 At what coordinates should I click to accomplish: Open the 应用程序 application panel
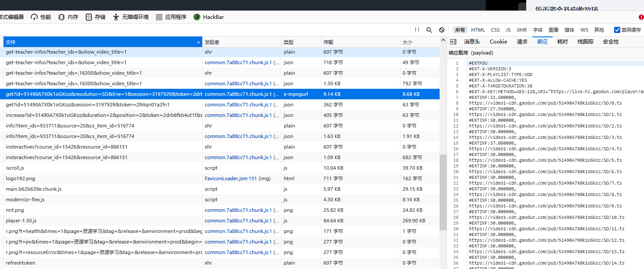(x=171, y=17)
